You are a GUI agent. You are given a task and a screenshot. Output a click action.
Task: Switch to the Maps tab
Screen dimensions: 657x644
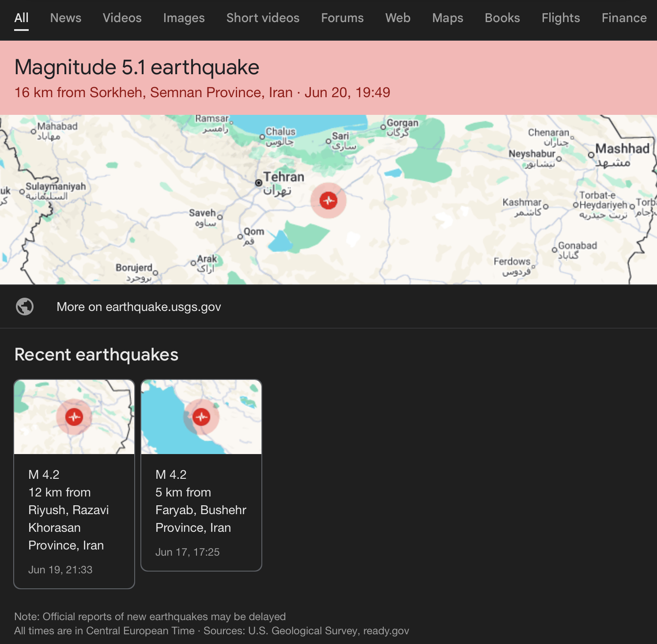click(448, 18)
